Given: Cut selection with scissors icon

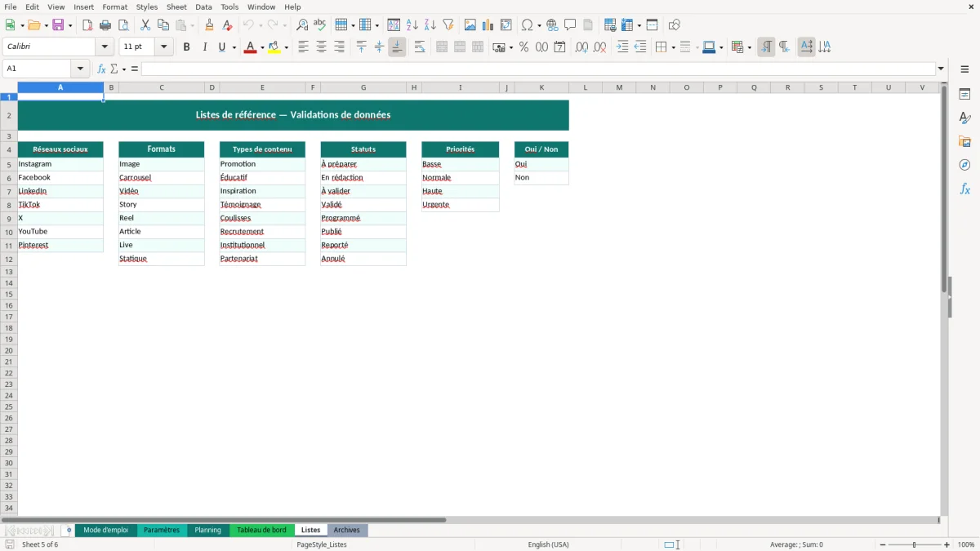Looking at the screenshot, I should 145,25.
